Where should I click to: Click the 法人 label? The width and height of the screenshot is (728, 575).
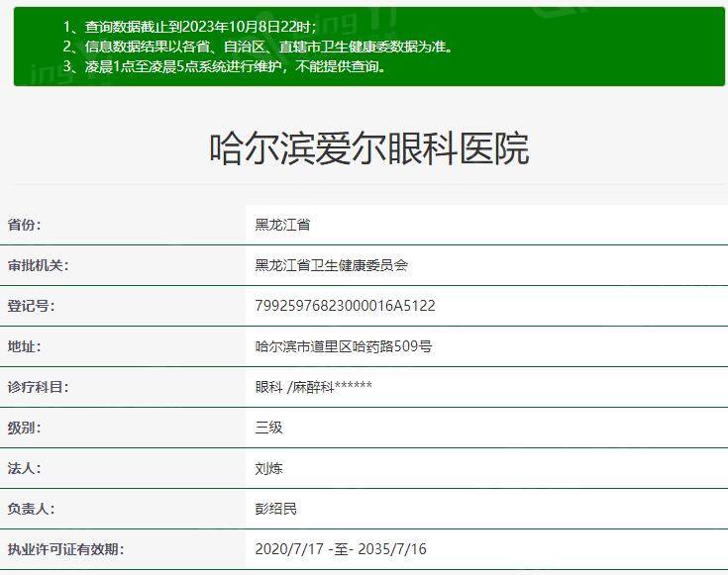[24, 468]
